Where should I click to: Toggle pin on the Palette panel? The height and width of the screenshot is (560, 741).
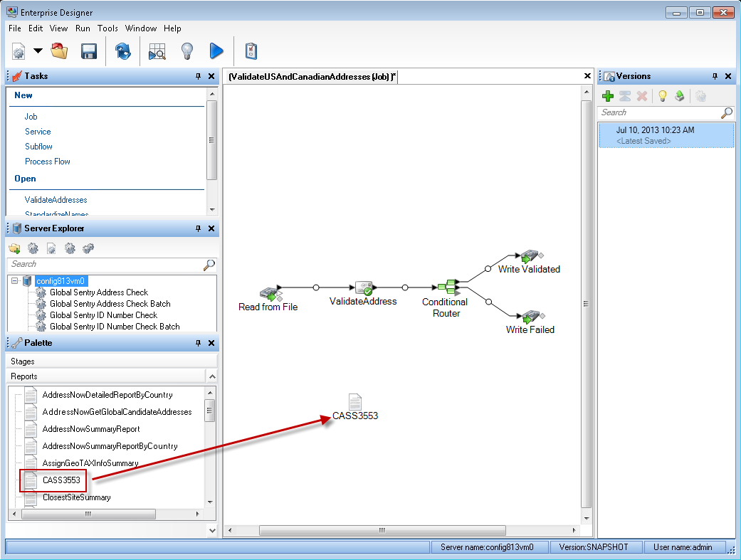pos(198,343)
